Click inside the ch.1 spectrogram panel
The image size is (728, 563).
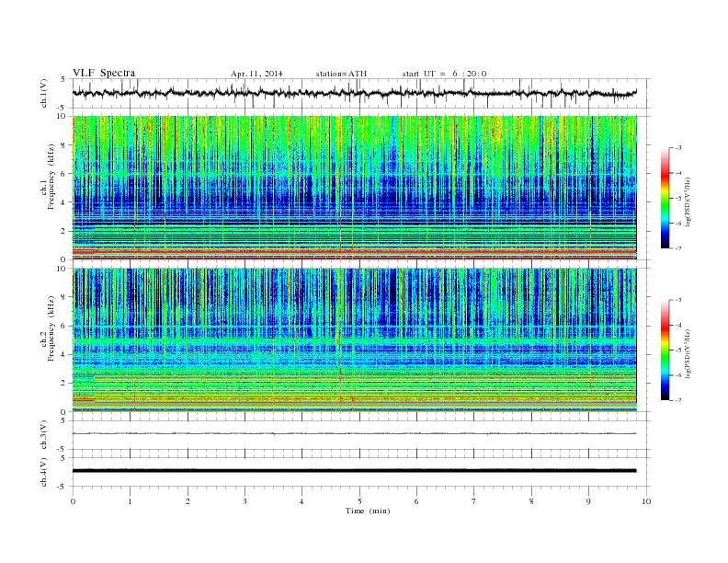coord(355,188)
